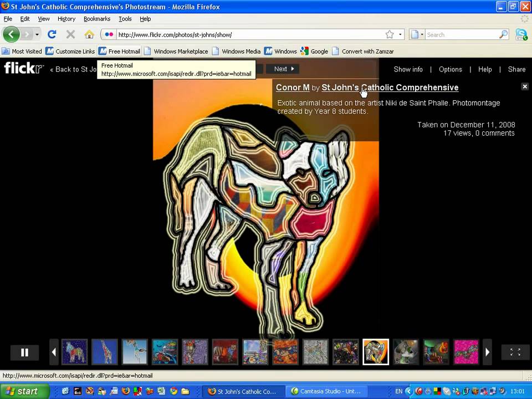
Task: Open the Windows Marketplace bookmark
Action: click(x=176, y=51)
